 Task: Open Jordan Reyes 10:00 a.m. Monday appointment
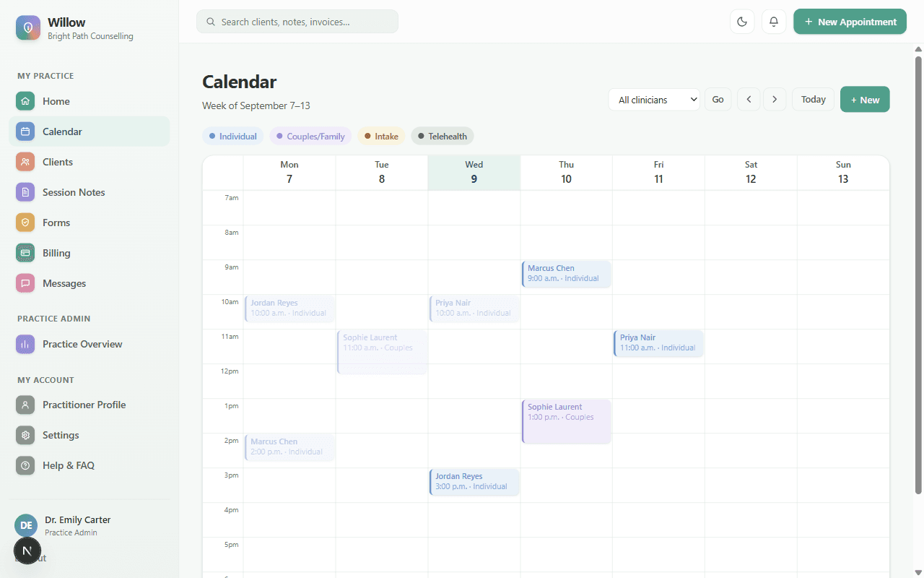(289, 309)
